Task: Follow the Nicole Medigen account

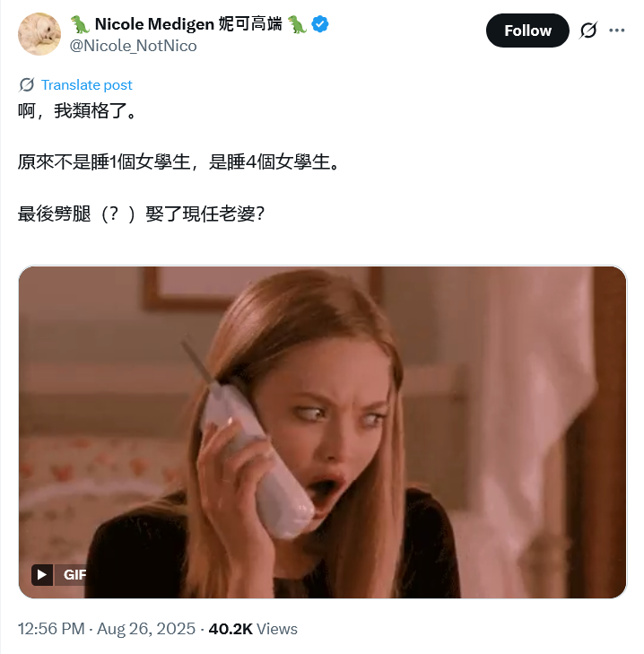Action: [x=527, y=31]
